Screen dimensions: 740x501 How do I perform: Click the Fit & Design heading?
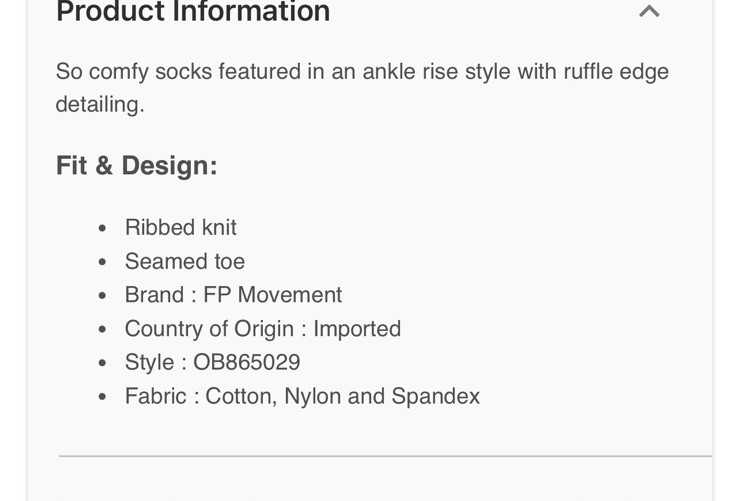pyautogui.click(x=136, y=165)
